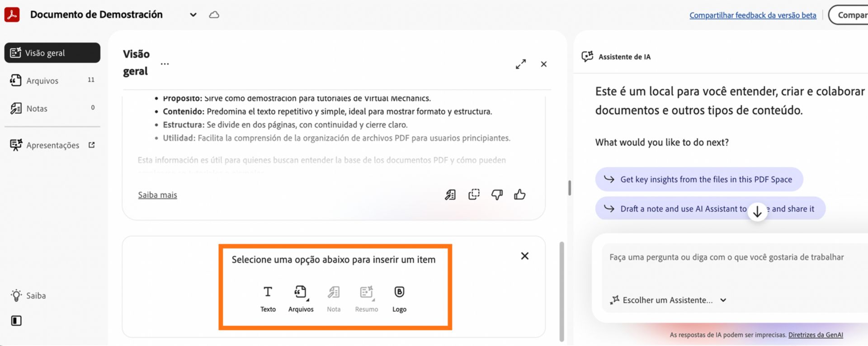Image resolution: width=868 pixels, height=346 pixels.
Task: Click the Assistente de IA header icon
Action: (587, 57)
